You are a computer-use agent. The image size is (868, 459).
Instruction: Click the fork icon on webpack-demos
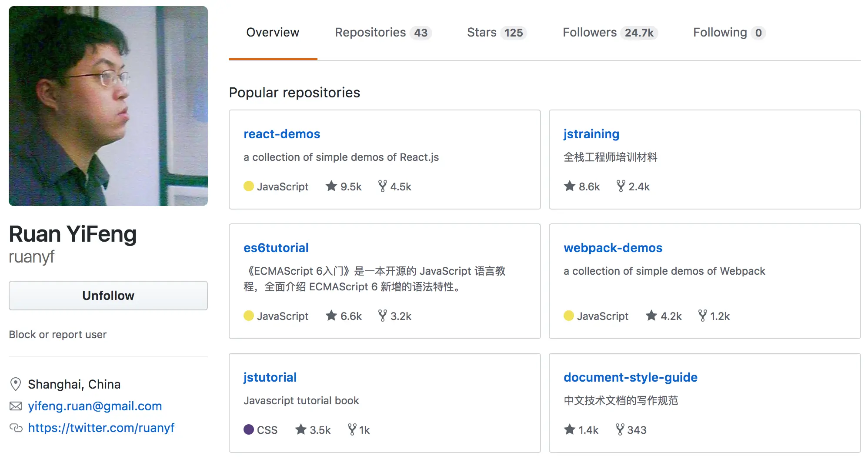(x=702, y=316)
